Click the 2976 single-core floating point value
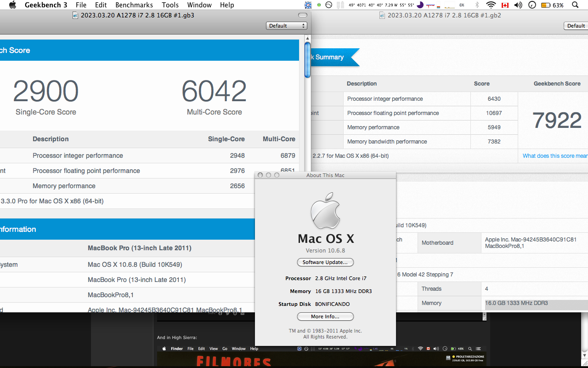The width and height of the screenshot is (588, 368). [237, 171]
